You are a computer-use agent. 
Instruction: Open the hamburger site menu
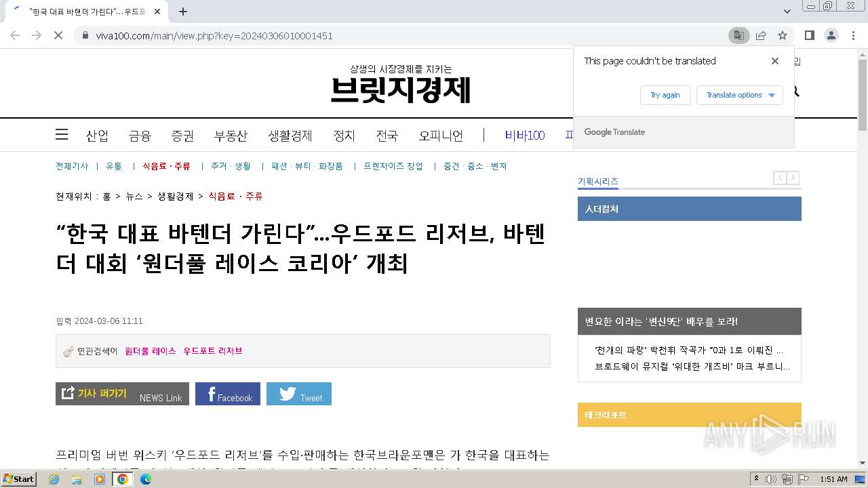pyautogui.click(x=62, y=134)
